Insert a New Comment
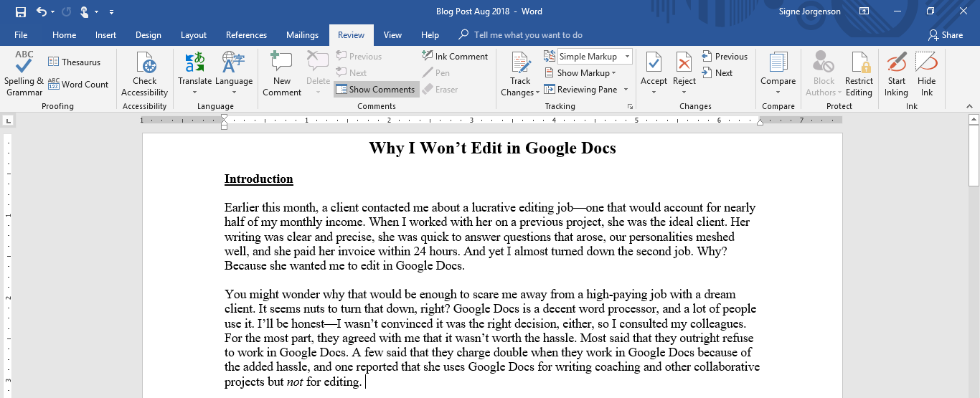980x398 pixels. pos(282,74)
